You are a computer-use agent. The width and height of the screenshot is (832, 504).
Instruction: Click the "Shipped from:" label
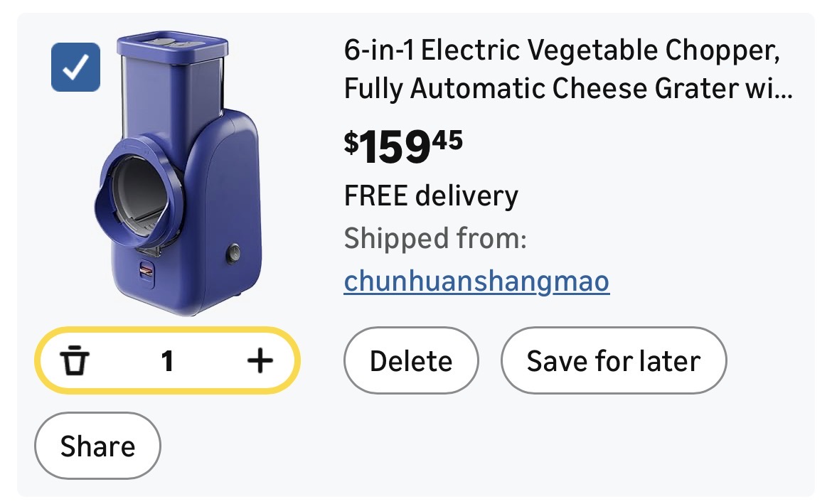tap(435, 239)
